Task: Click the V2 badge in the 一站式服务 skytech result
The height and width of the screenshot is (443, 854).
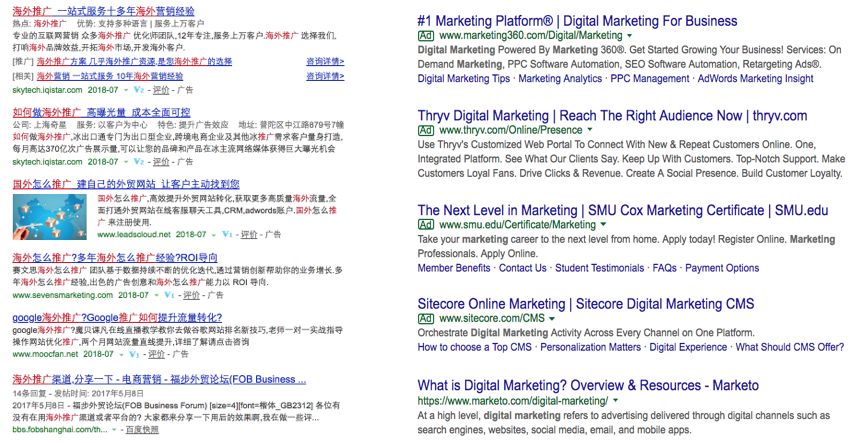Action: coord(139,90)
